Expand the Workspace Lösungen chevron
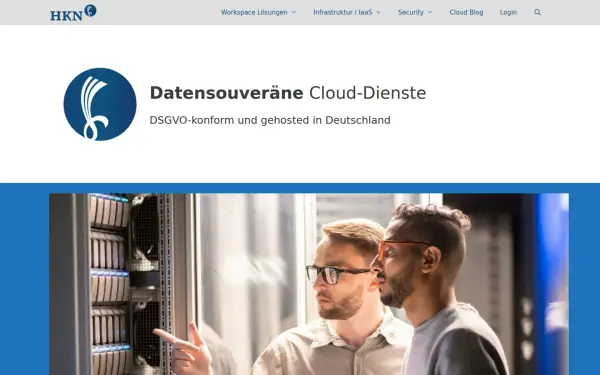 (x=294, y=12)
